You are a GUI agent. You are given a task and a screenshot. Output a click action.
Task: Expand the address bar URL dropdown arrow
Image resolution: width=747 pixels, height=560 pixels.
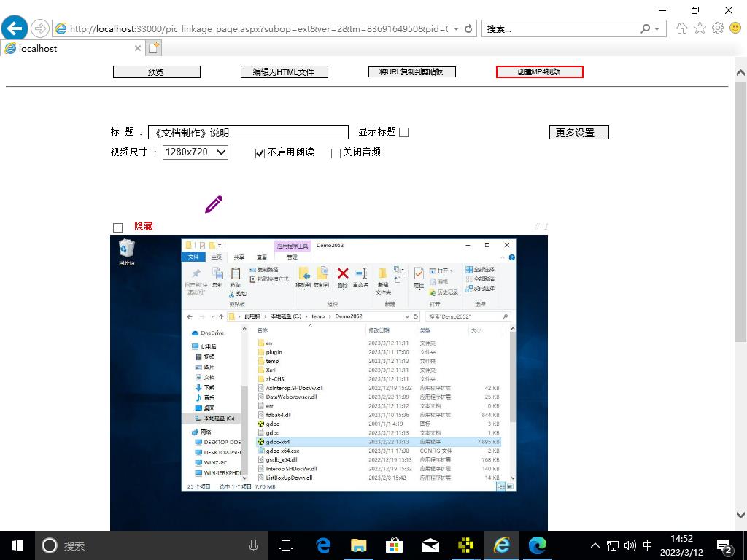click(457, 29)
